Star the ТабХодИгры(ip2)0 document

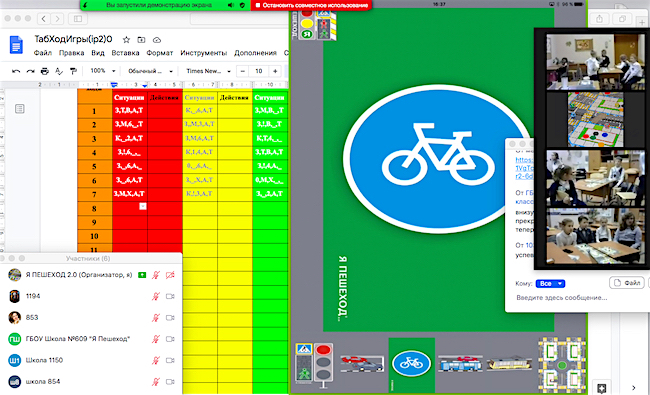click(x=126, y=40)
